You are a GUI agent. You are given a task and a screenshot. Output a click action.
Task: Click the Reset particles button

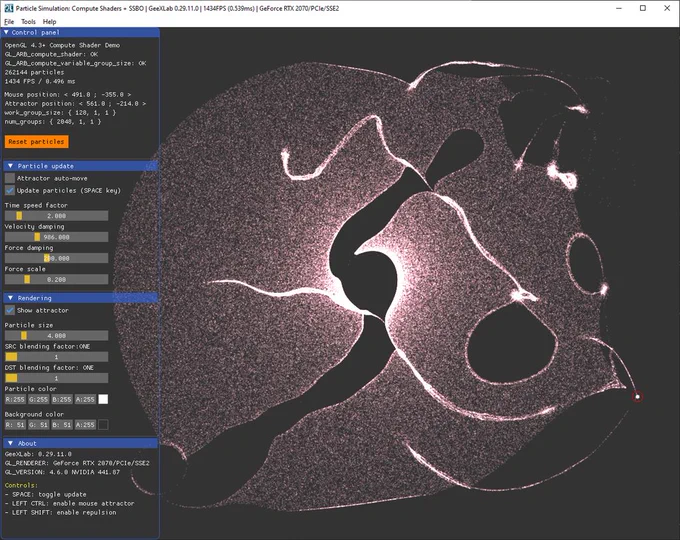point(36,142)
